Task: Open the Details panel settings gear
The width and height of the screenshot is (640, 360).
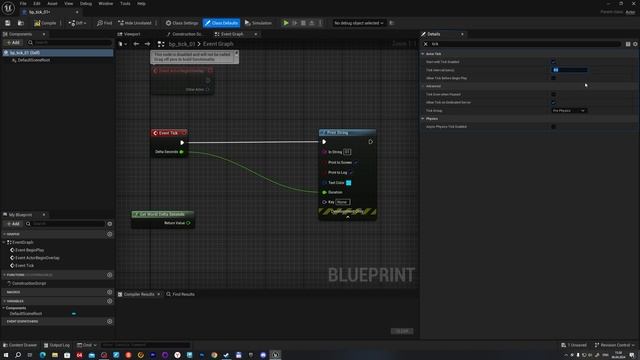Action: [635, 44]
